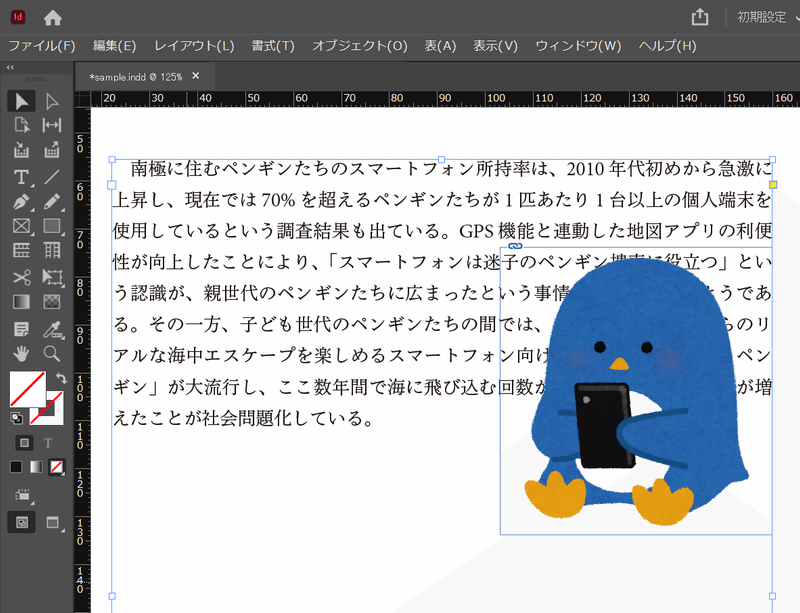
Task: Select the Rectangle Frame tool
Action: click(21, 226)
